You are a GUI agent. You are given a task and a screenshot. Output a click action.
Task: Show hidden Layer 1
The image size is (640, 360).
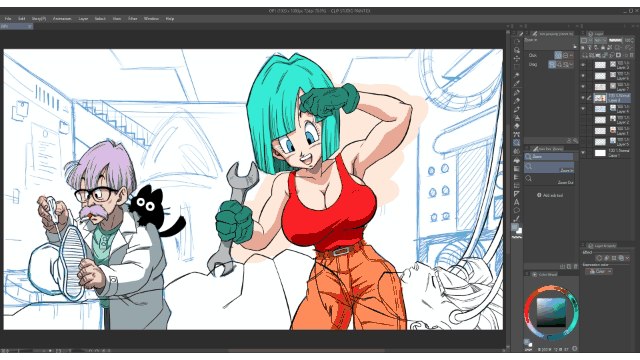(x=583, y=131)
